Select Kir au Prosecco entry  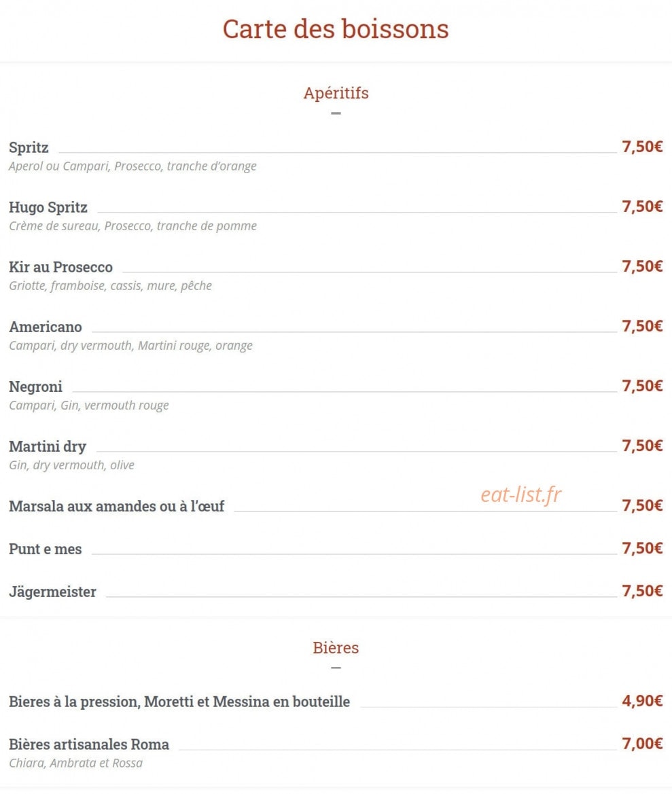60,267
